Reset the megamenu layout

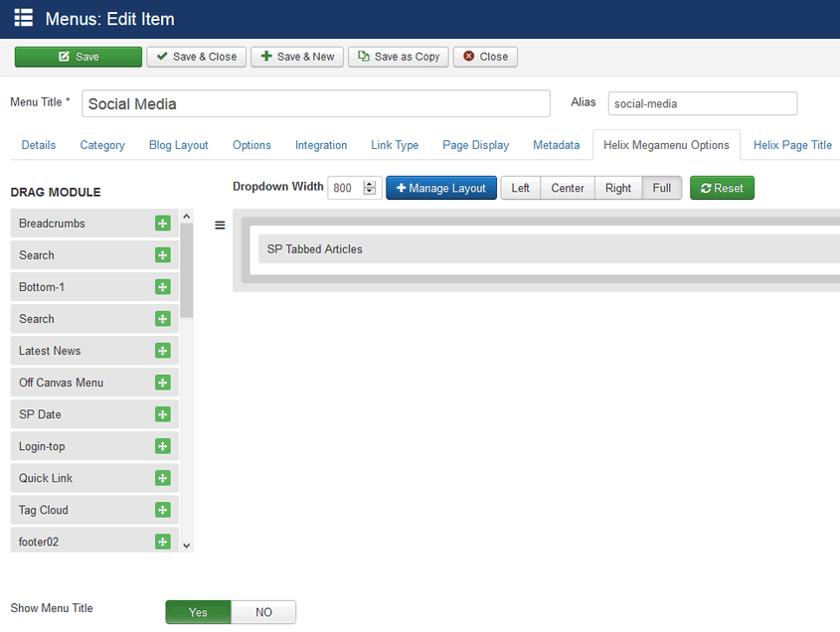click(x=722, y=188)
